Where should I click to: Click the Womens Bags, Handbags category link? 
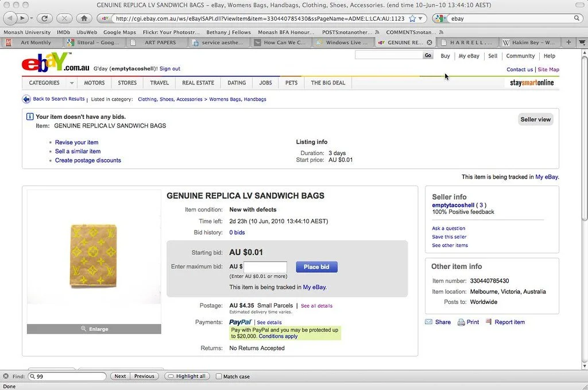point(238,99)
